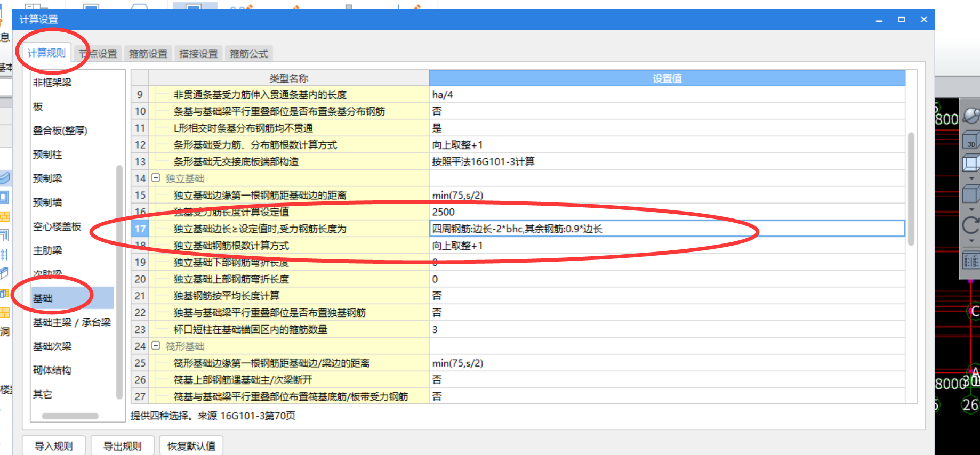The height and width of the screenshot is (455, 980).
Task: Select 基础次梁 category
Action: pyautogui.click(x=52, y=346)
